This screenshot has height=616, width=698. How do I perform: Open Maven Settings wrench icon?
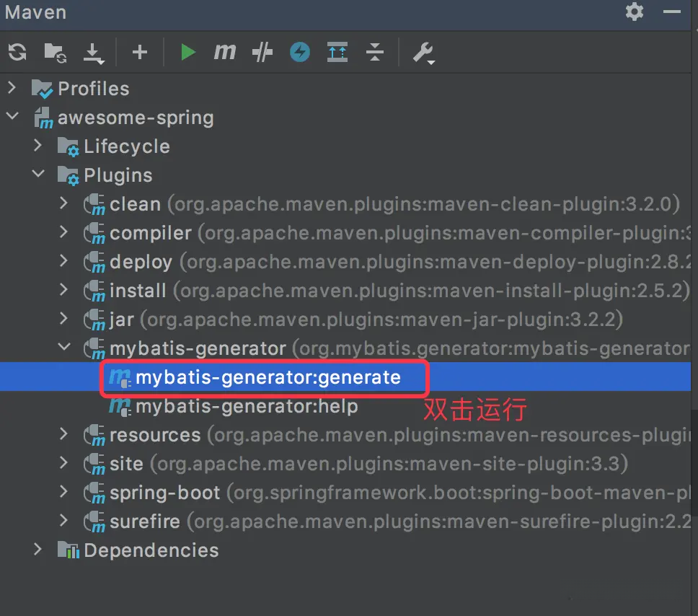(423, 53)
